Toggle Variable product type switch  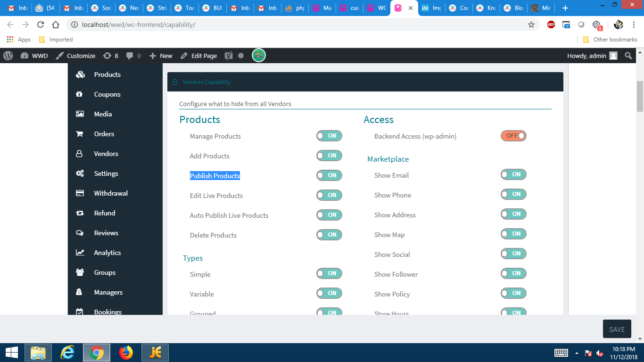coord(329,293)
